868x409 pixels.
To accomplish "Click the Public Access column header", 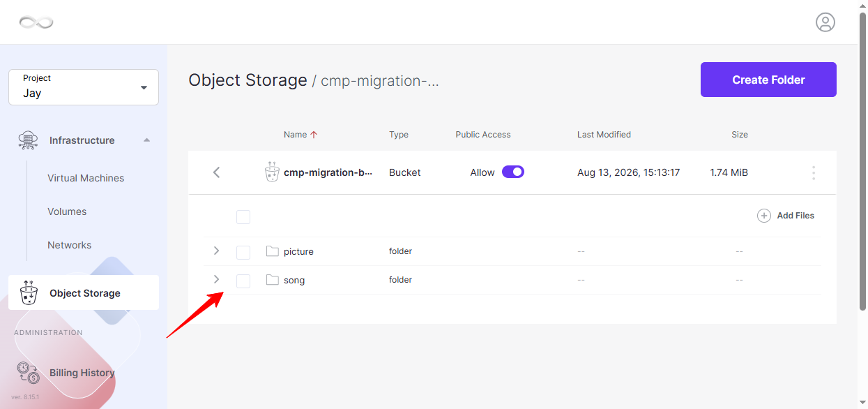I will point(483,135).
